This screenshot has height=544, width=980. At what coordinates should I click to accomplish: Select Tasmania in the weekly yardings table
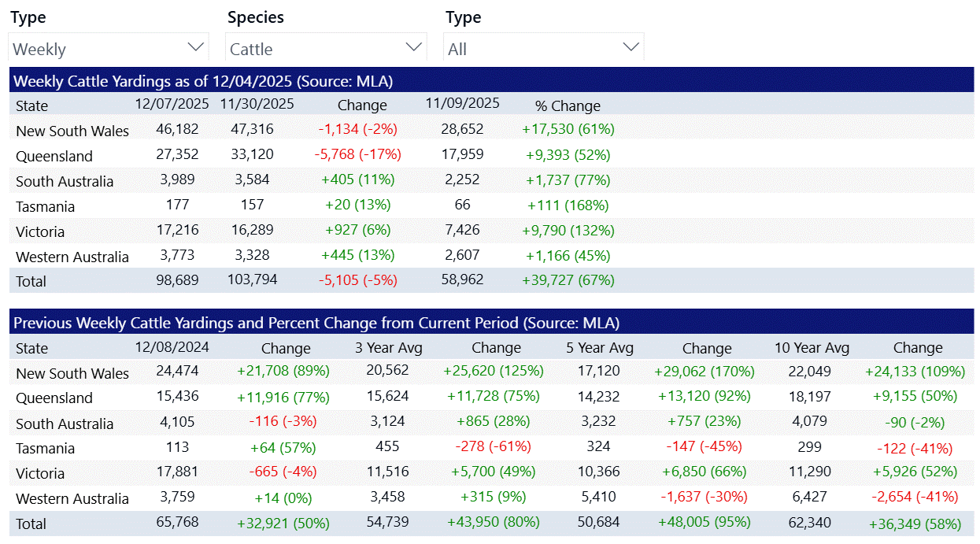46,206
